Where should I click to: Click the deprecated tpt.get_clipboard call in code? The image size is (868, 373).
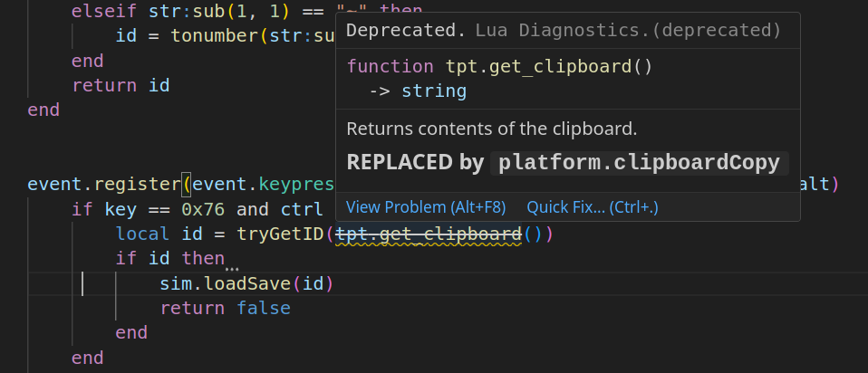[x=429, y=234]
